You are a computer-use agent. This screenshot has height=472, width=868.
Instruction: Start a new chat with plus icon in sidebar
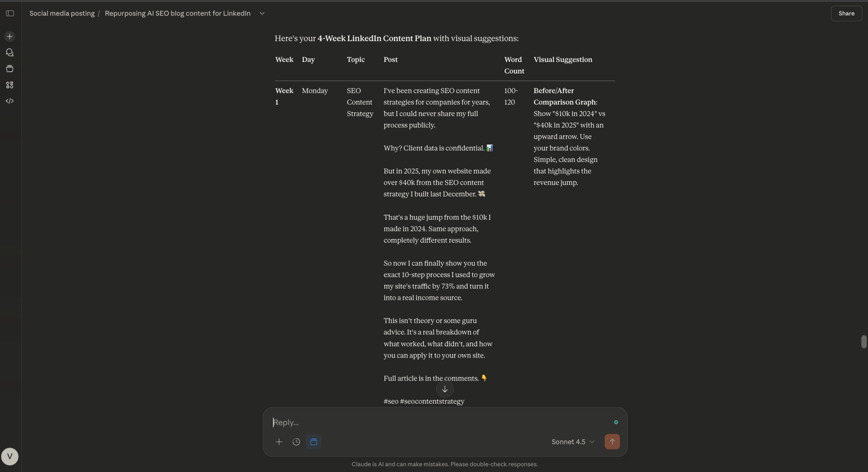pos(9,36)
